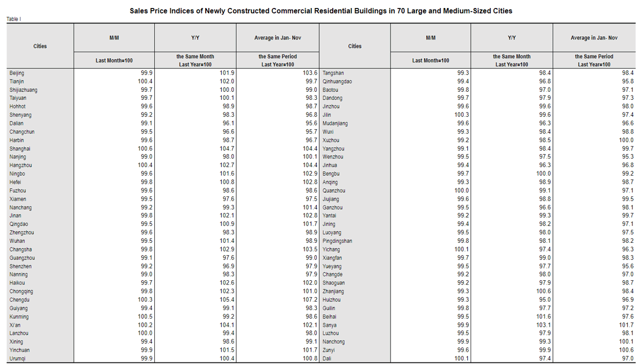641x364 pixels.
Task: Select value 100.3 in Jilin's row
Action: click(x=462, y=115)
